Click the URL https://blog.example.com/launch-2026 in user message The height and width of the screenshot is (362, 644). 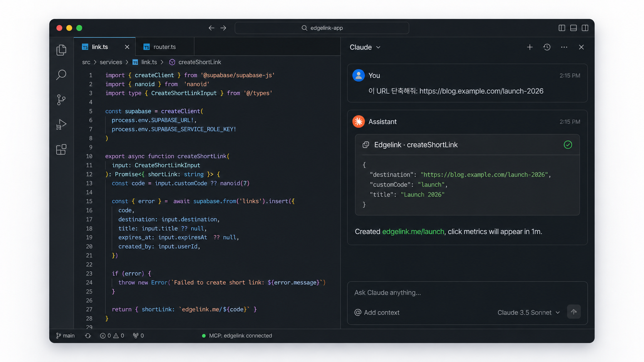pyautogui.click(x=481, y=91)
